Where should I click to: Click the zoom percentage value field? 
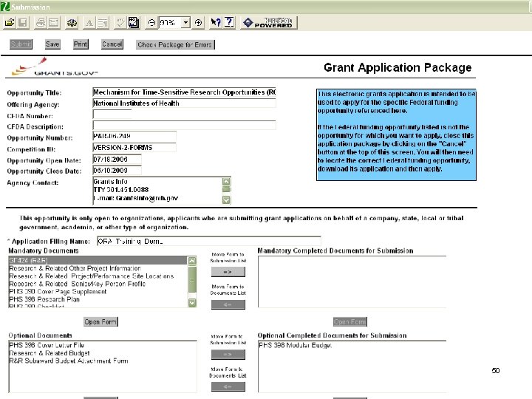pos(170,23)
